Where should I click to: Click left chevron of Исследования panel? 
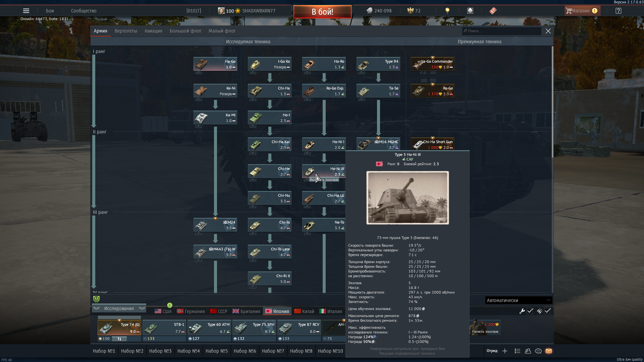96,308
